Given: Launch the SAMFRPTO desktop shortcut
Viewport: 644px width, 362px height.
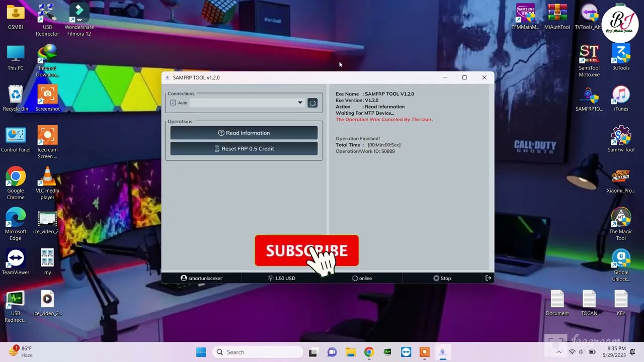Looking at the screenshot, I should coord(589,99).
